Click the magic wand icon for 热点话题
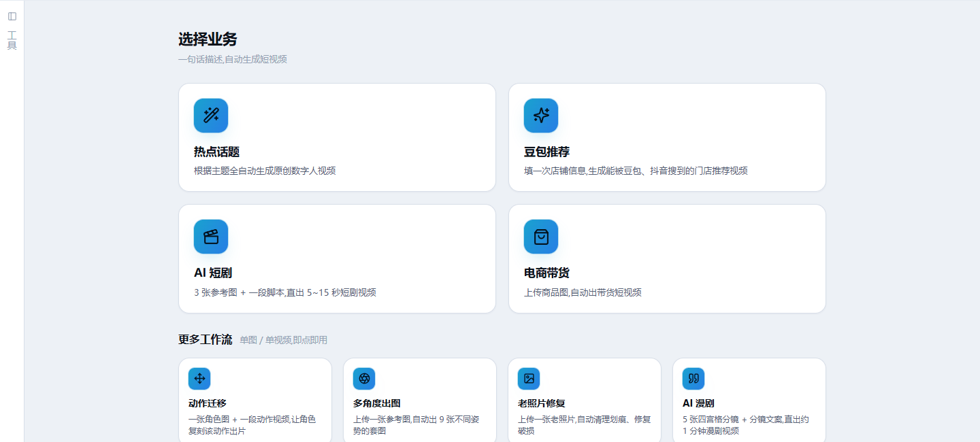The height and width of the screenshot is (442, 980). click(211, 116)
